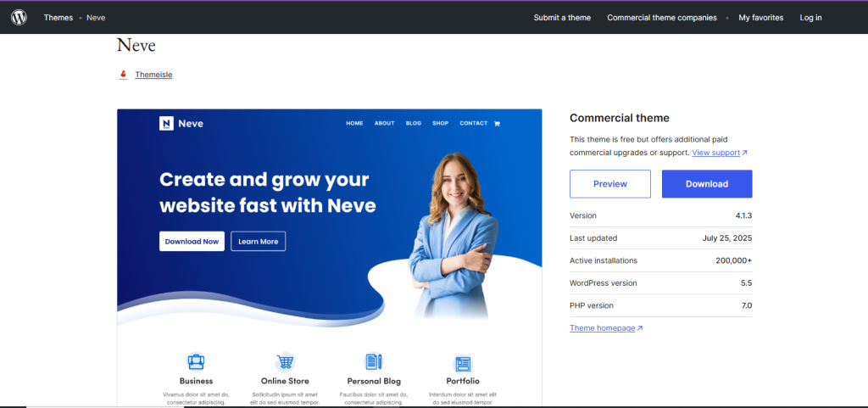Click ABOUT in the preview navigation
Image resolution: width=868 pixels, height=408 pixels.
384,124
